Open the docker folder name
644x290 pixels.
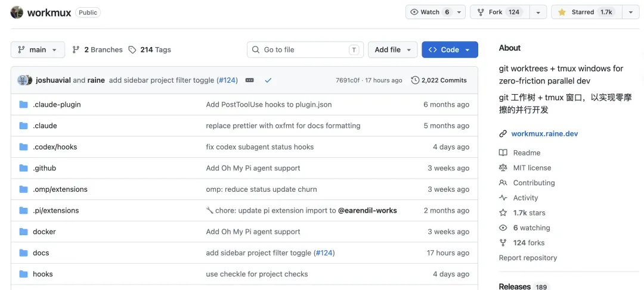44,232
